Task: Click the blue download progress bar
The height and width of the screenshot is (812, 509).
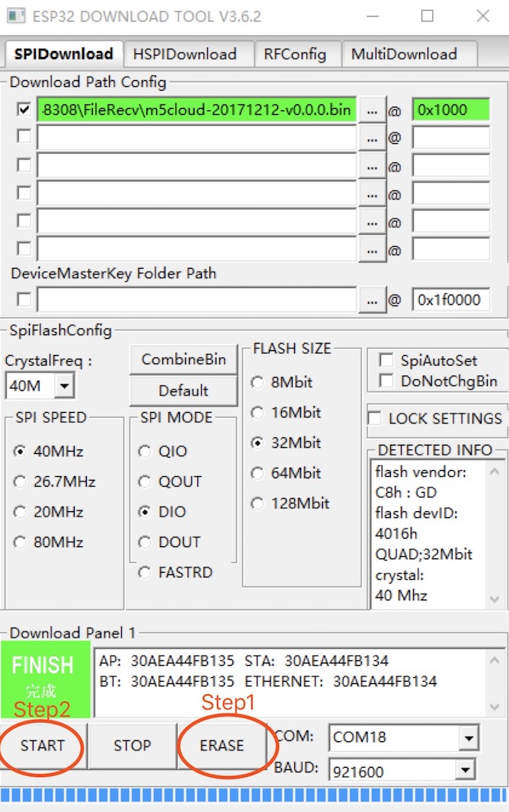Action: (254, 795)
